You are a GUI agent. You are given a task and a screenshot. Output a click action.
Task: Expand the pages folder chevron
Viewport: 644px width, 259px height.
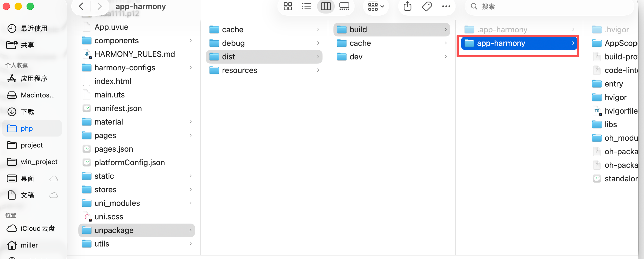coord(191,135)
